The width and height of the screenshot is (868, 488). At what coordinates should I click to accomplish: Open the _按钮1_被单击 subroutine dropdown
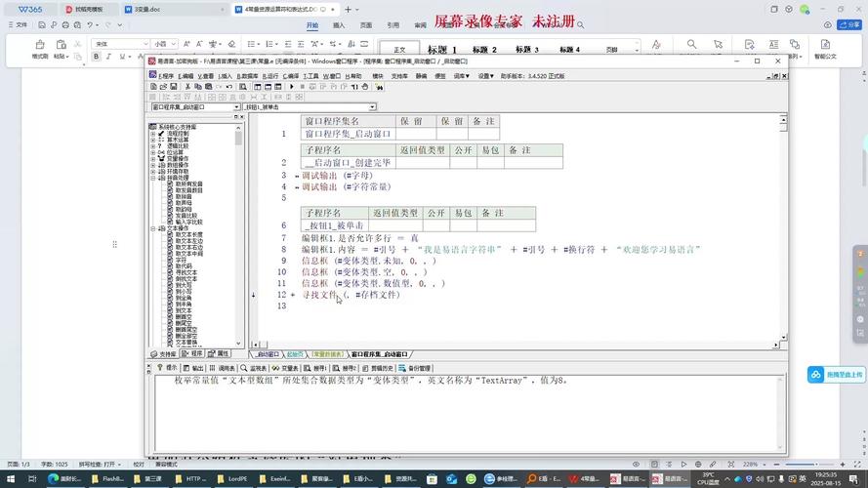pos(373,106)
